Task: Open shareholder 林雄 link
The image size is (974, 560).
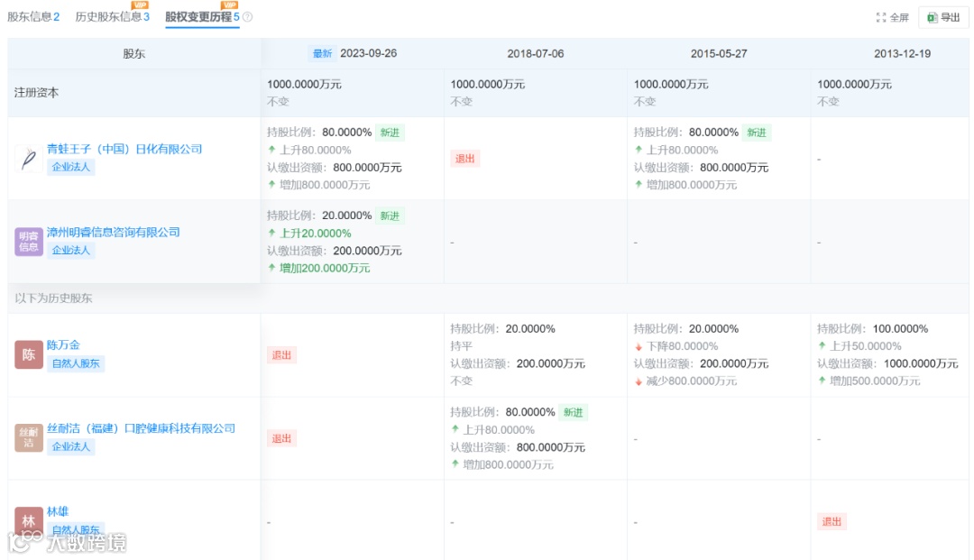Action: [x=57, y=511]
